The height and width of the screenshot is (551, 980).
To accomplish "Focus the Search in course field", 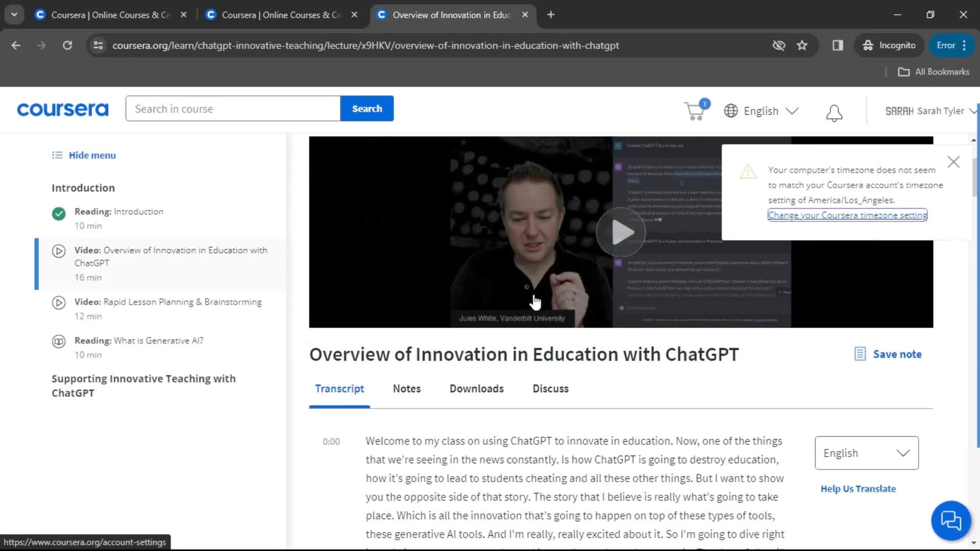I will pyautogui.click(x=233, y=109).
